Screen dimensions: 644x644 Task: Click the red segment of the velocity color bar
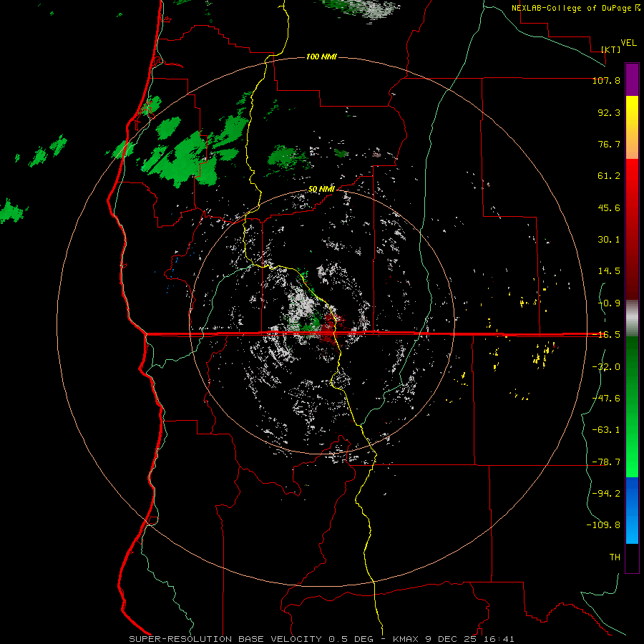pyautogui.click(x=632, y=229)
